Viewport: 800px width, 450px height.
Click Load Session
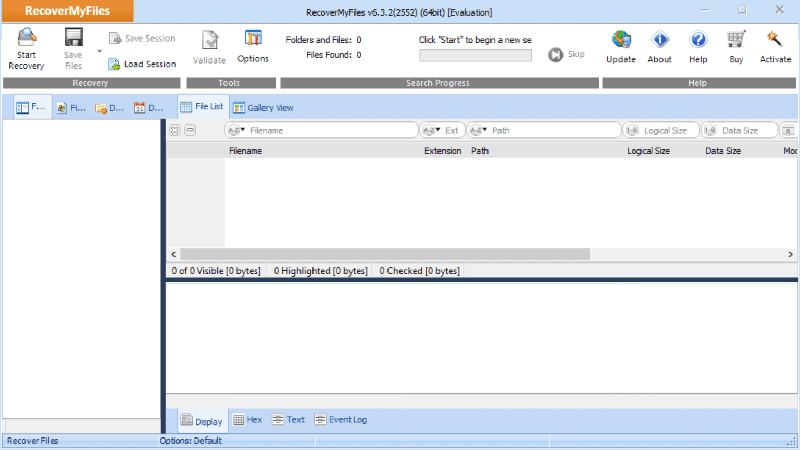(142, 64)
